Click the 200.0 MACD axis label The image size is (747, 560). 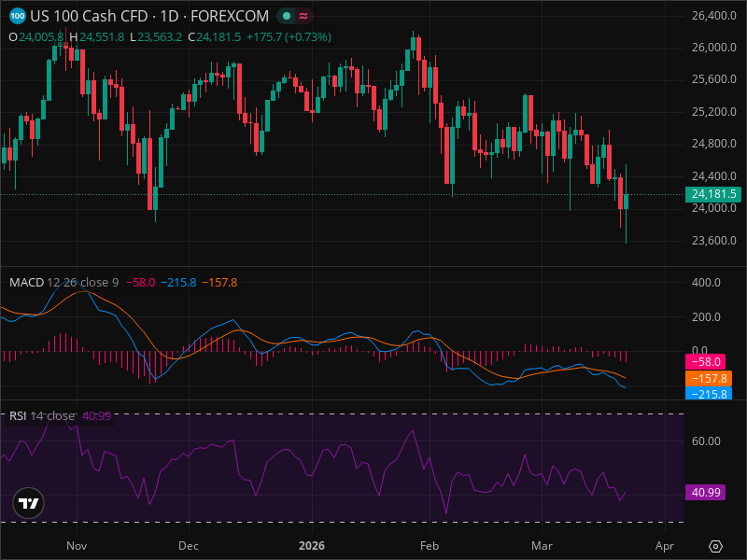(706, 316)
